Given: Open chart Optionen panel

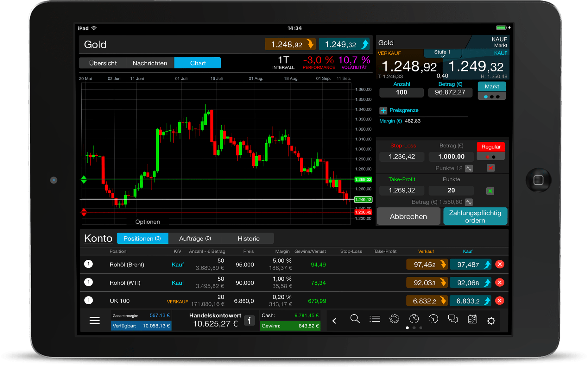Looking at the screenshot, I should [x=148, y=222].
